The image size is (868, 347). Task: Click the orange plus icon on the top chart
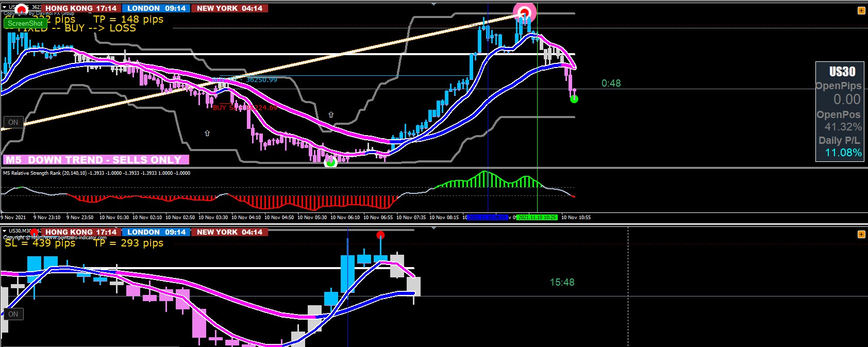pyautogui.click(x=861, y=10)
